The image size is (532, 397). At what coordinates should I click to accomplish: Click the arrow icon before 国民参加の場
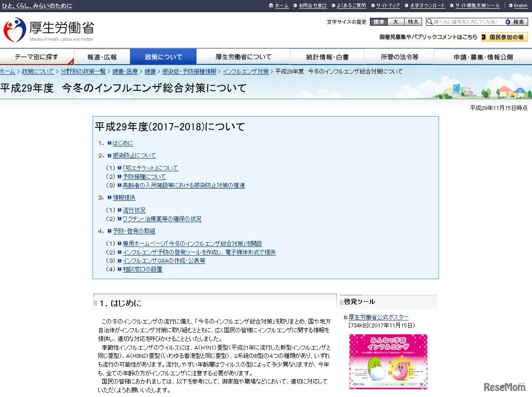485,37
